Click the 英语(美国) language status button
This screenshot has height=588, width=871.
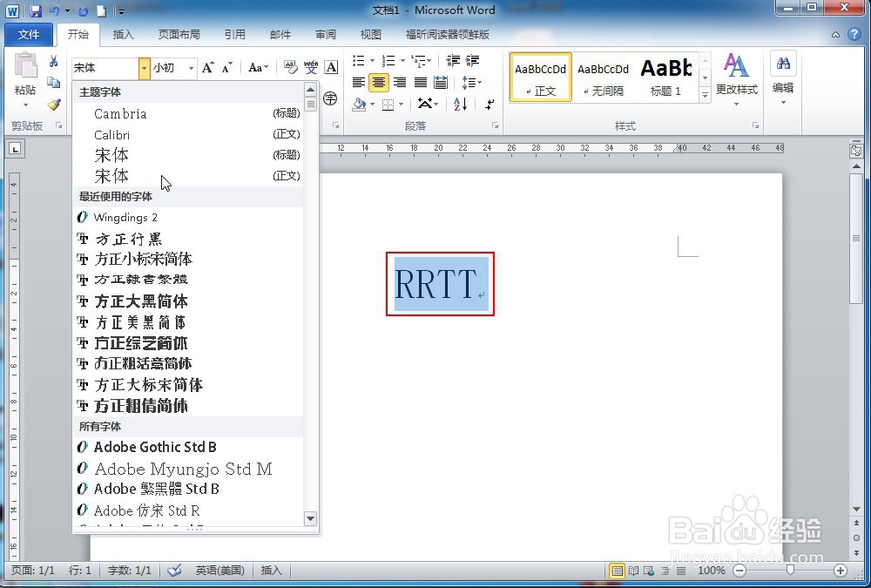pyautogui.click(x=220, y=571)
